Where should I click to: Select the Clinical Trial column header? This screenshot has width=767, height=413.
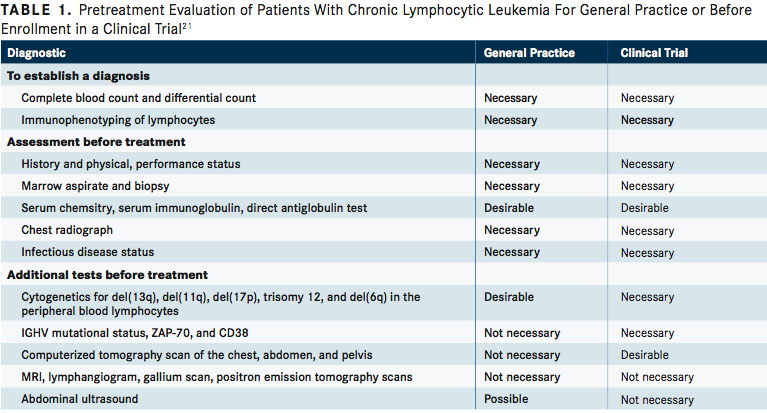click(654, 53)
